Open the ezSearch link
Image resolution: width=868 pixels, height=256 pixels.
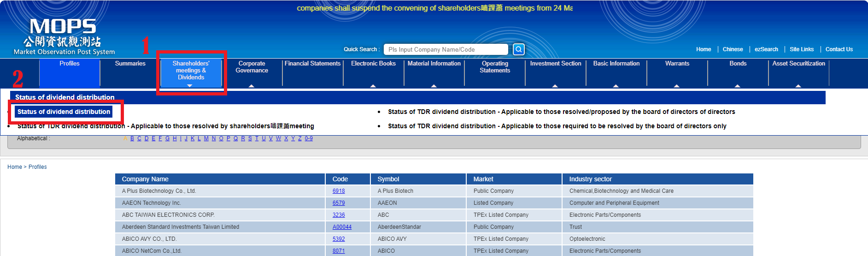[x=766, y=49]
